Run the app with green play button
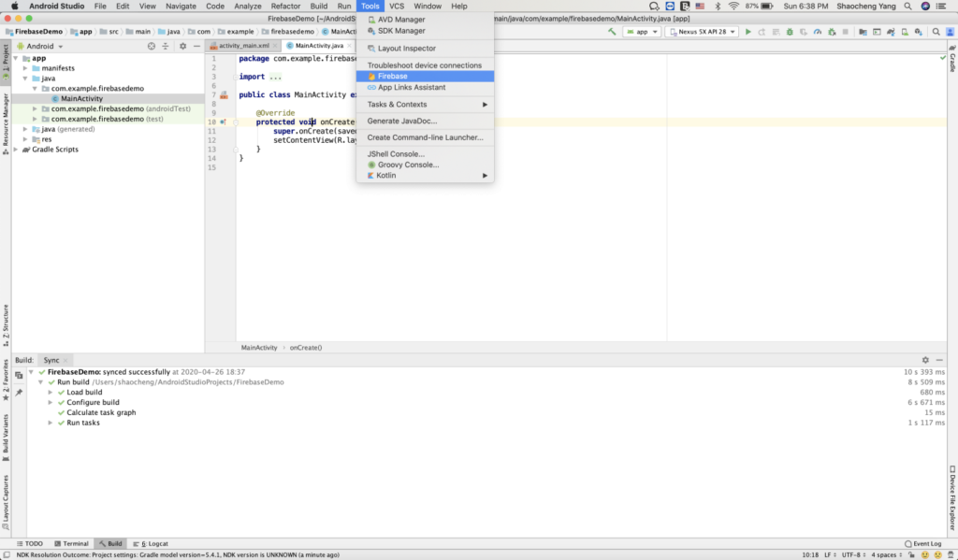 point(748,32)
